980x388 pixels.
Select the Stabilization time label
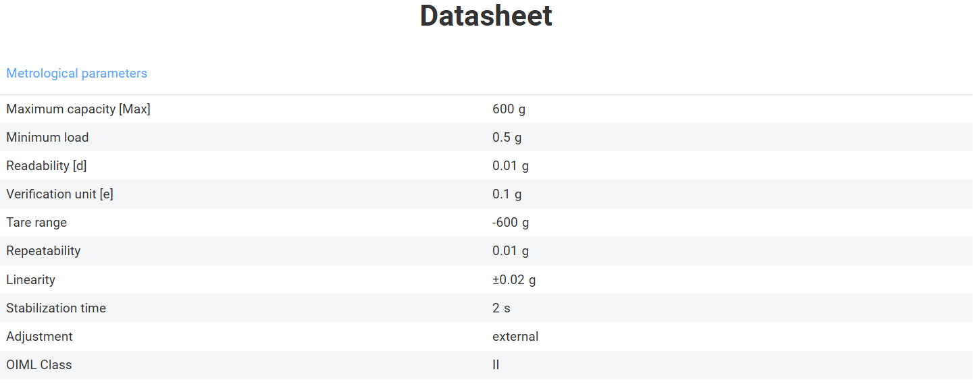pos(56,308)
